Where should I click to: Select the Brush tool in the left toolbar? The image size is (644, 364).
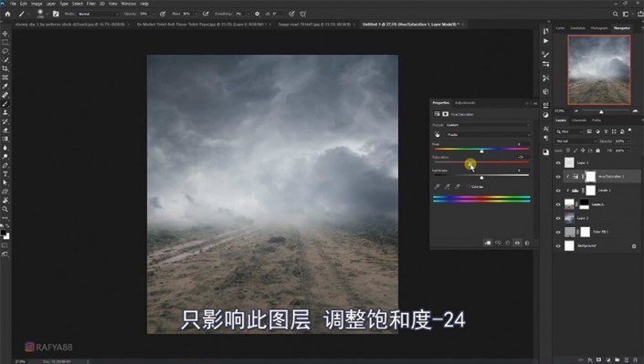point(5,104)
